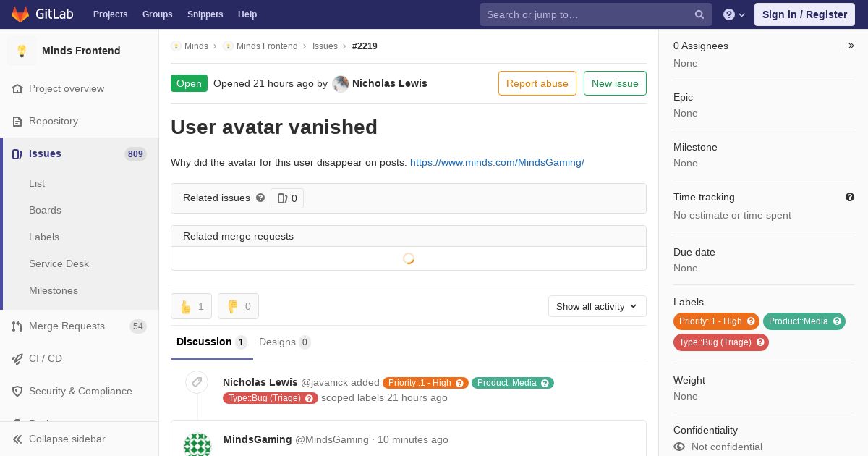Click Issues breadcrumb link
868x456 pixels.
(325, 46)
